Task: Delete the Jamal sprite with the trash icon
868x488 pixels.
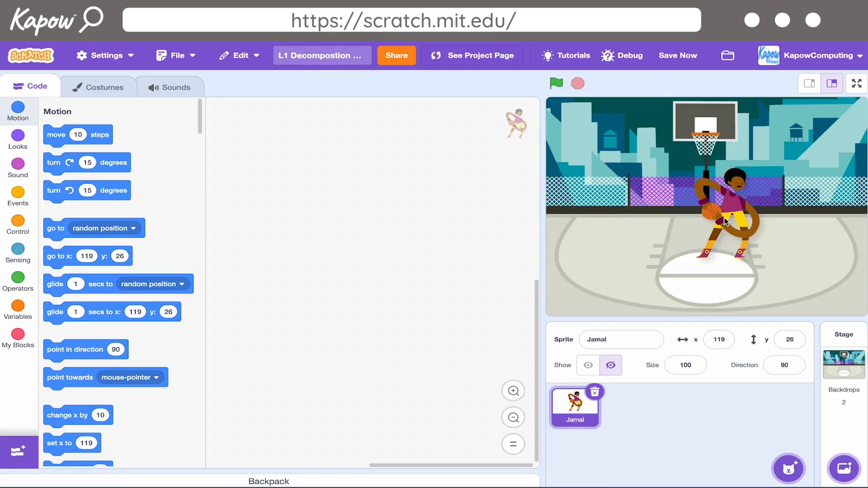Action: [x=594, y=392]
